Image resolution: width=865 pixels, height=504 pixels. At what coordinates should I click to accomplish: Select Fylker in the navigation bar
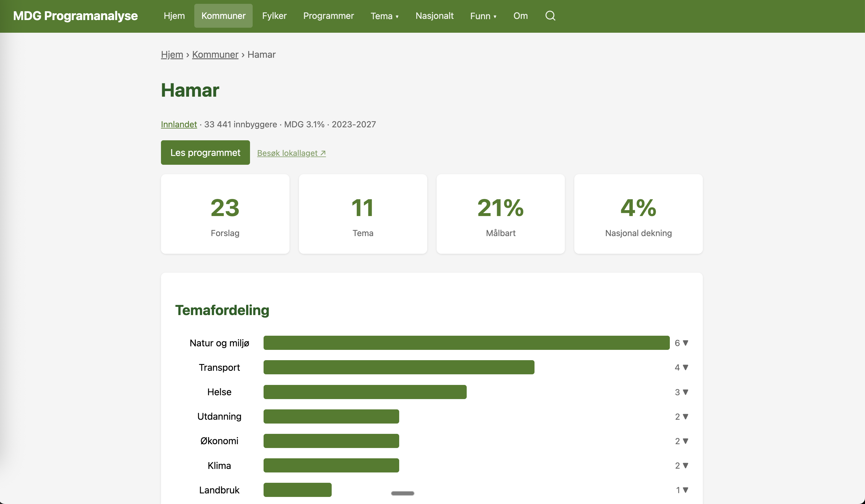pyautogui.click(x=274, y=16)
